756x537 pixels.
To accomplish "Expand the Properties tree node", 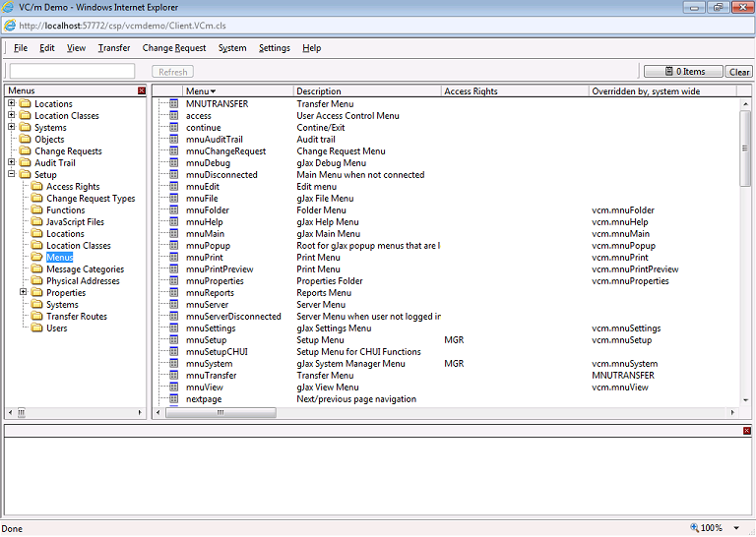I will click(24, 293).
